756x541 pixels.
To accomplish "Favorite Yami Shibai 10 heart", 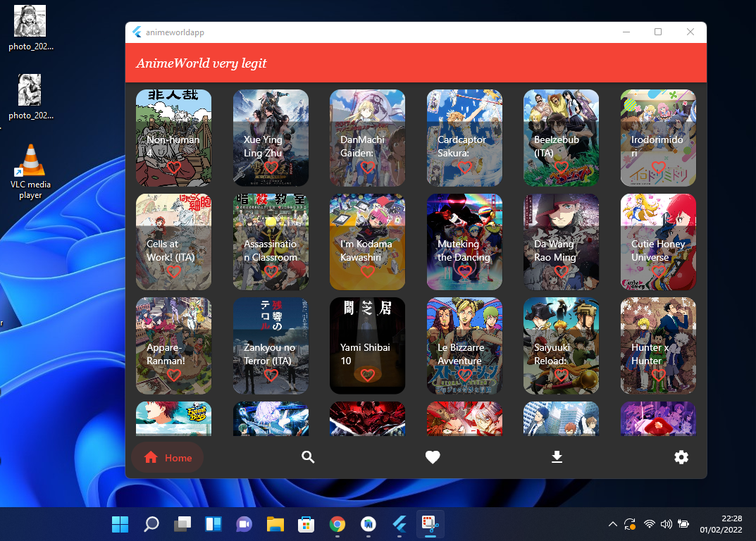I will click(367, 375).
